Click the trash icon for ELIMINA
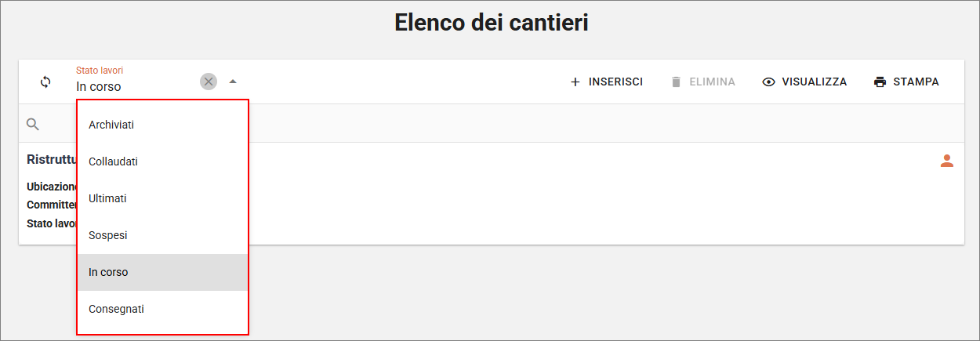The width and height of the screenshot is (980, 341). (x=677, y=82)
